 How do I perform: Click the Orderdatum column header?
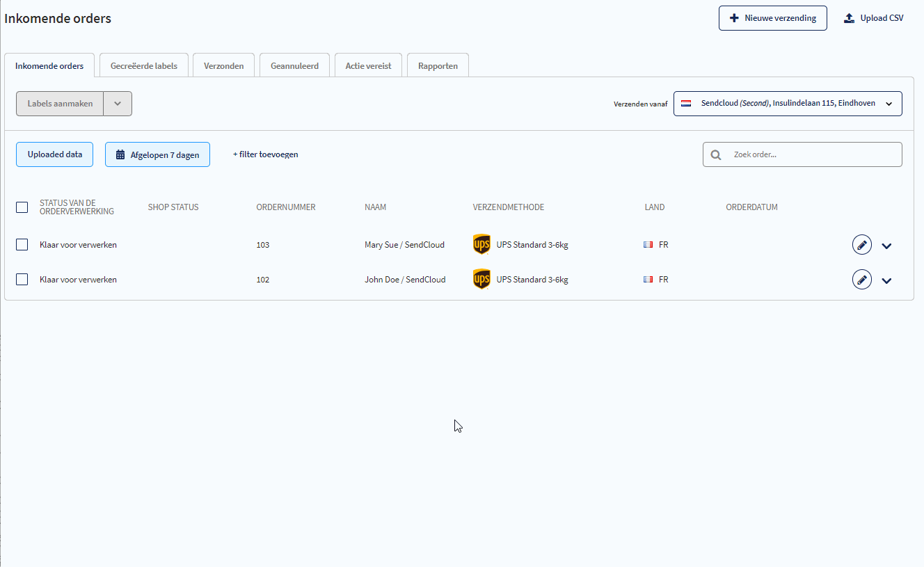pyautogui.click(x=751, y=207)
